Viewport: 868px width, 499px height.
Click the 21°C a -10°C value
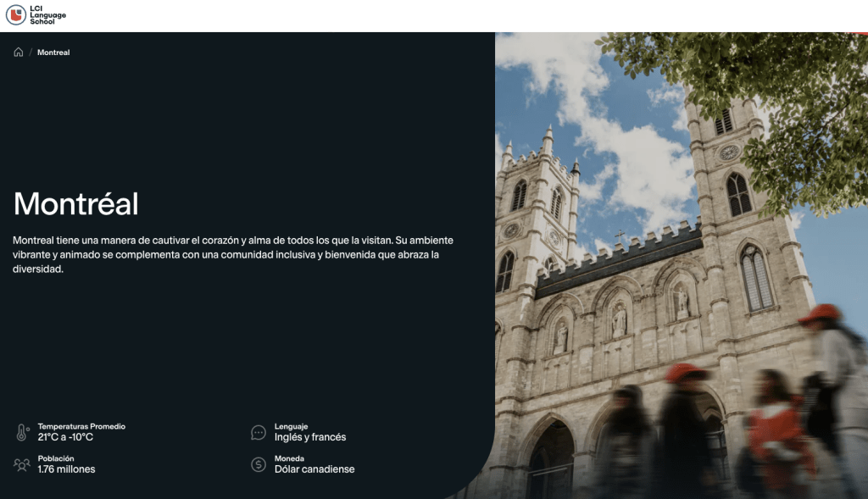click(65, 437)
